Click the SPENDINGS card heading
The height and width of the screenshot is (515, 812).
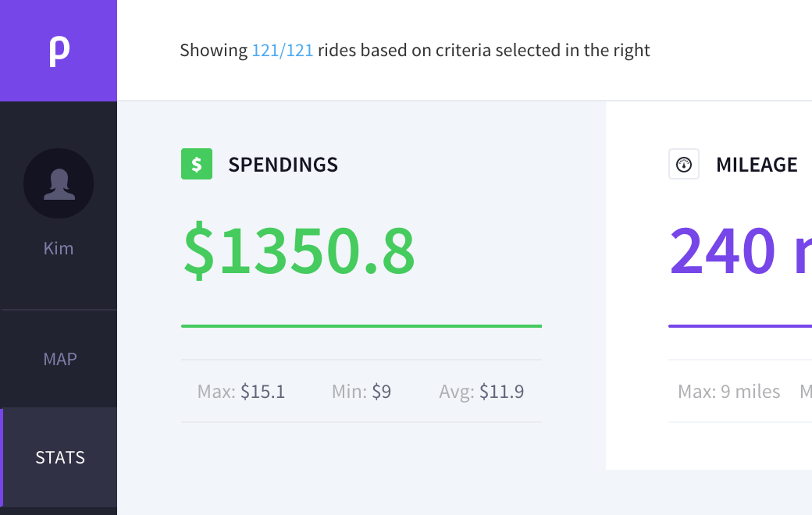point(283,165)
